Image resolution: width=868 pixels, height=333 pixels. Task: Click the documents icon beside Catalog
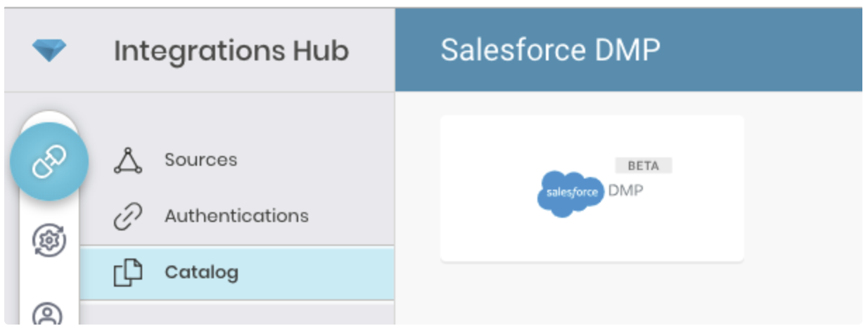click(127, 273)
